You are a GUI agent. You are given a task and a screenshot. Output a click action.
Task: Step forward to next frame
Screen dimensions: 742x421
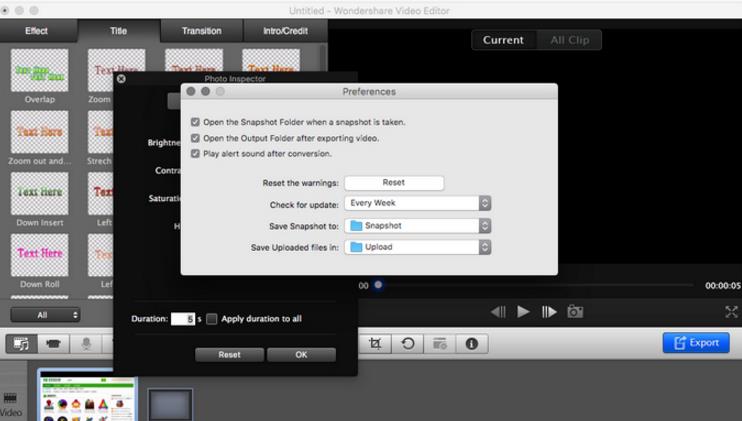point(549,312)
